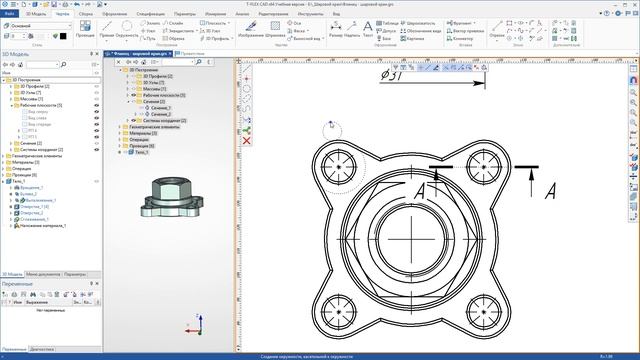Select the Connector (Коннектор) tool
This screenshot has height=360, width=640.
(x=460, y=38)
